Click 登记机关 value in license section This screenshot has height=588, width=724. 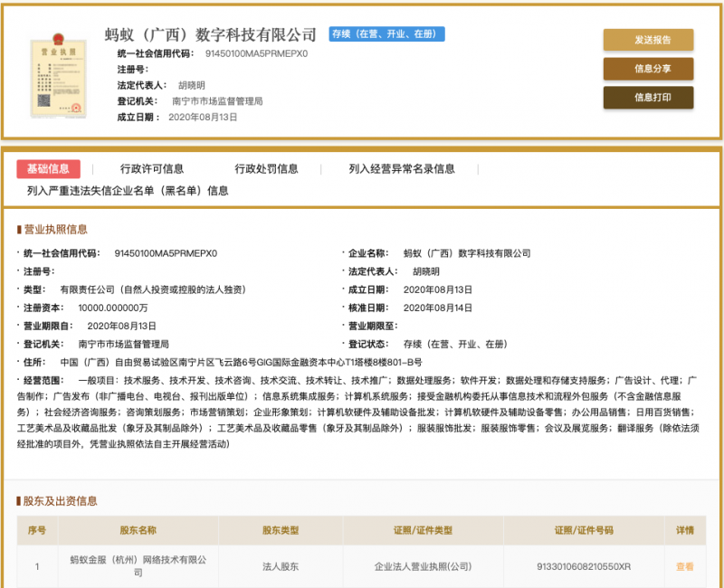coord(124,345)
